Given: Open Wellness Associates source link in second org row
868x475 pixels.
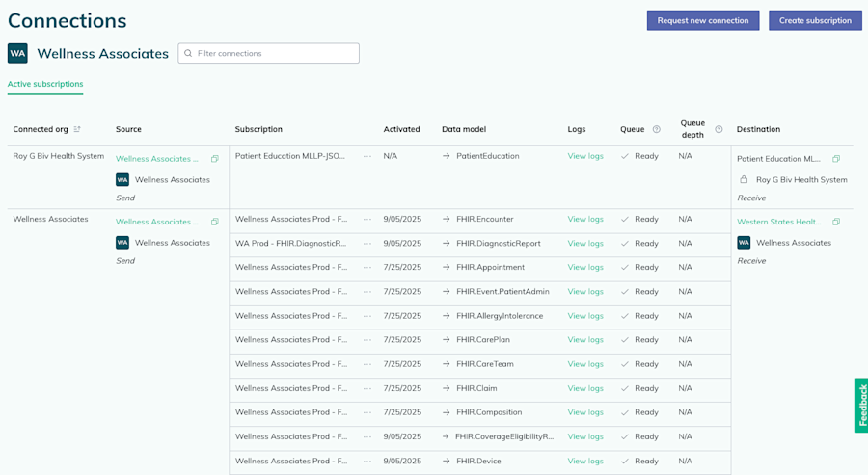Looking at the screenshot, I should tap(156, 222).
